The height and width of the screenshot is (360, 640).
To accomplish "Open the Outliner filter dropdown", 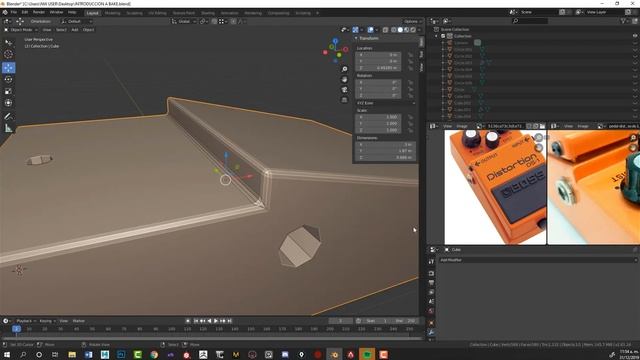I will click(625, 21).
